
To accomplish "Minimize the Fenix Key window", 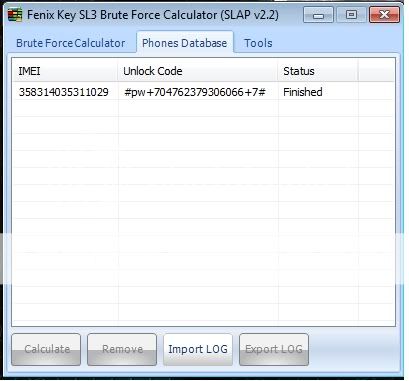I will click(318, 15).
